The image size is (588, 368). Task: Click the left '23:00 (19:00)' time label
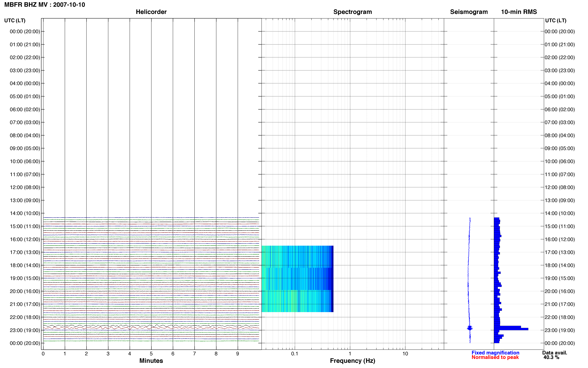click(25, 330)
